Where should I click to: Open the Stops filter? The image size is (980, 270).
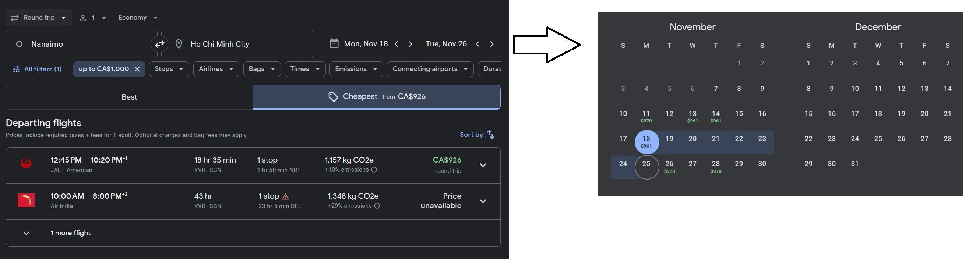(169, 69)
